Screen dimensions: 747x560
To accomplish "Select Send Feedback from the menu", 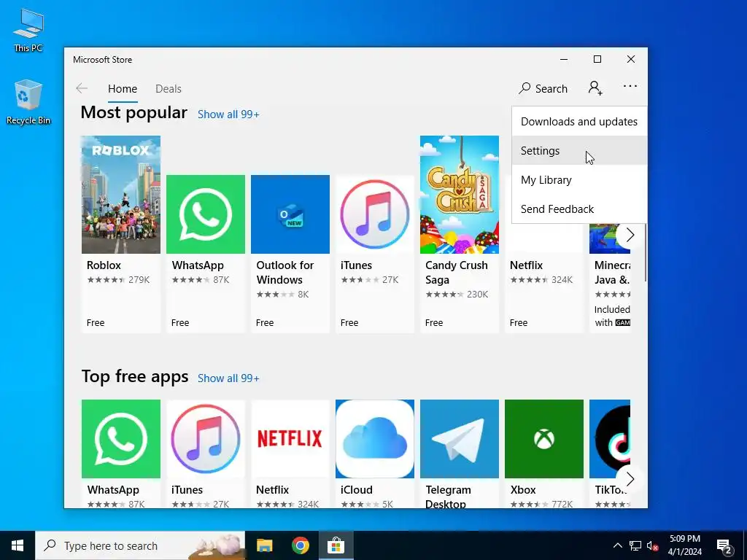I will (579, 209).
